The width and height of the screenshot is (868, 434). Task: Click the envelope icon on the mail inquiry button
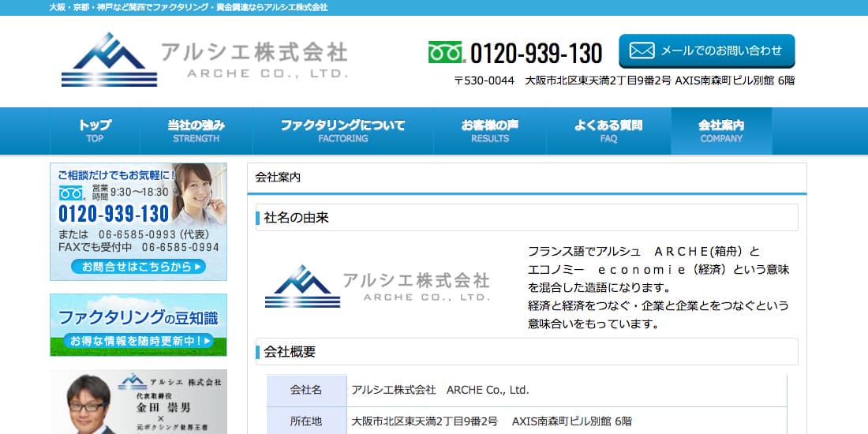pyautogui.click(x=642, y=51)
